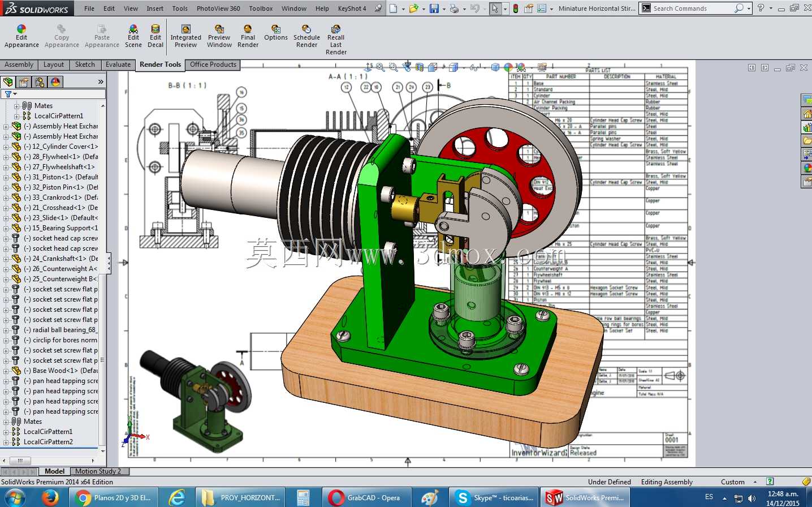Open PhotoView render Options
Screen dimensions: 812x507
tap(275, 33)
